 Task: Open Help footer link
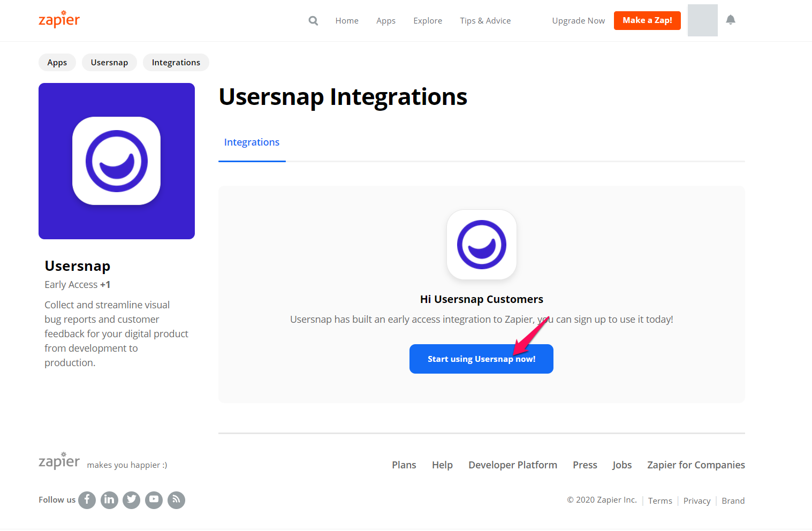[442, 465]
